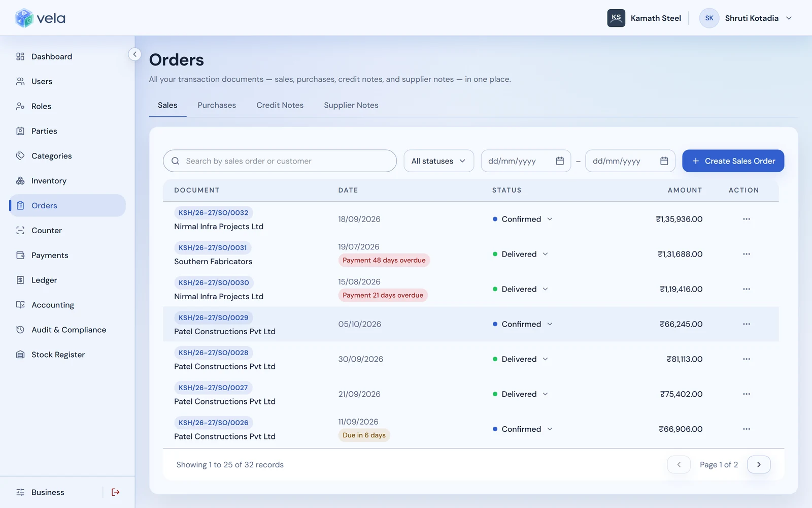Go to the next page of records
The width and height of the screenshot is (812, 508).
point(759,464)
